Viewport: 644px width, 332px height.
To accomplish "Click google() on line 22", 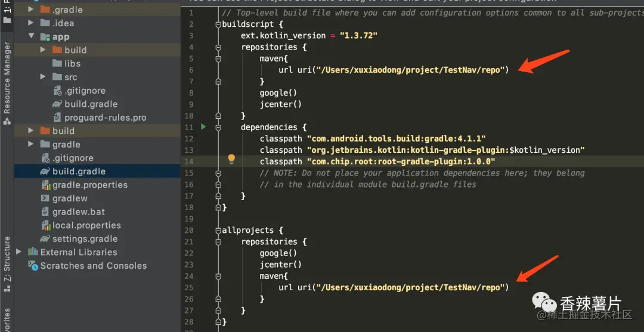I will click(278, 253).
